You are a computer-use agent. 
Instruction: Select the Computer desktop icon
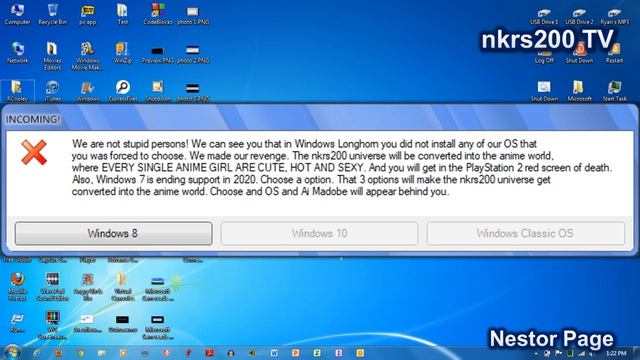[18, 14]
